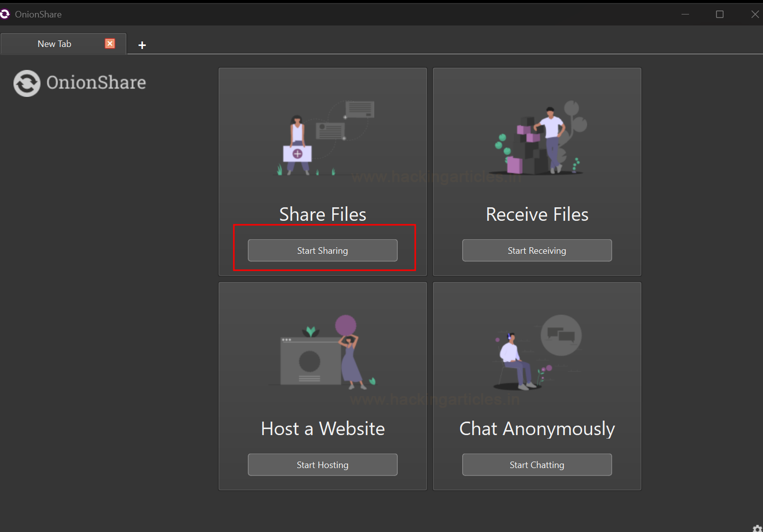Open settings via the gear icon
This screenshot has height=532, width=763.
click(x=757, y=529)
